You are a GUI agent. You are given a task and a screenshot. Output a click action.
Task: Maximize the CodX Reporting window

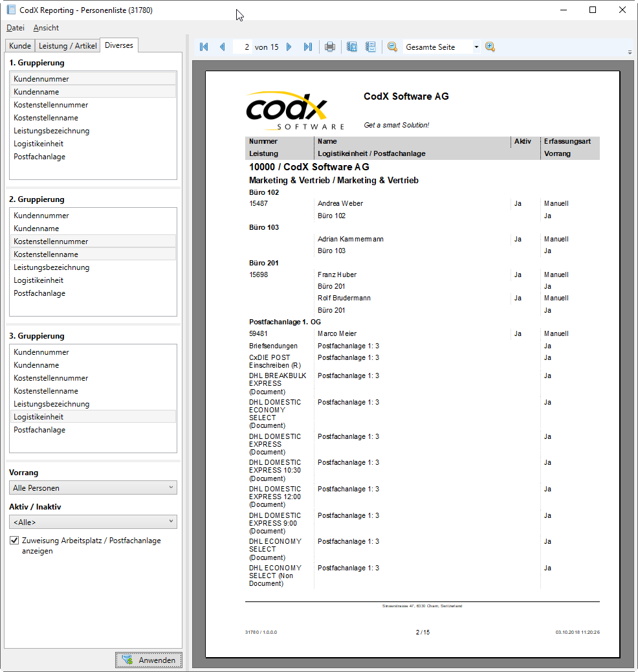[x=593, y=10]
